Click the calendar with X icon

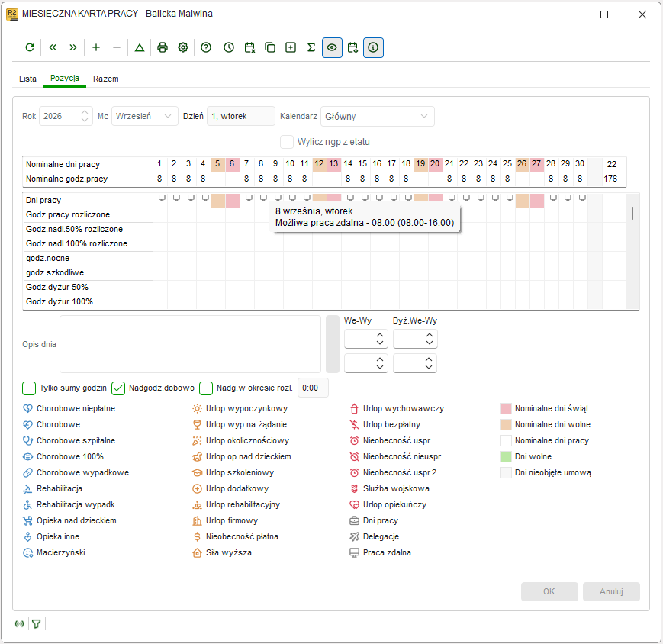249,47
